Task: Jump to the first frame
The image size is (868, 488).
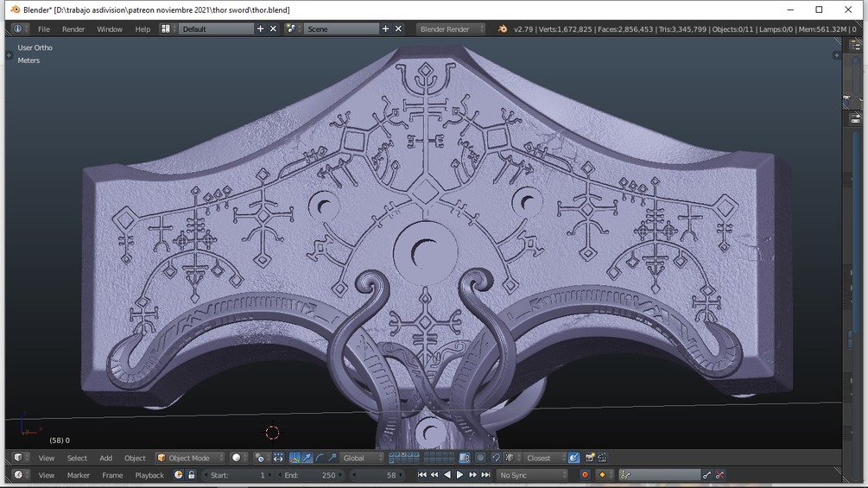Action: tap(421, 475)
